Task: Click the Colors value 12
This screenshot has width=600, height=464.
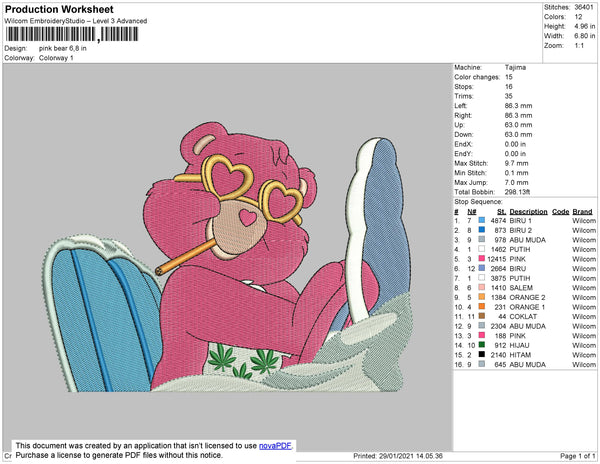Action: 578,17
